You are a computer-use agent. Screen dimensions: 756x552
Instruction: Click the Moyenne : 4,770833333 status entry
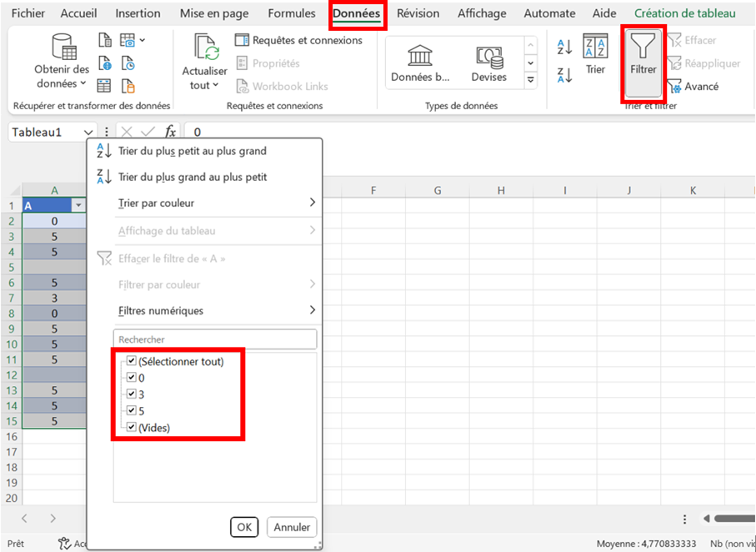(646, 544)
